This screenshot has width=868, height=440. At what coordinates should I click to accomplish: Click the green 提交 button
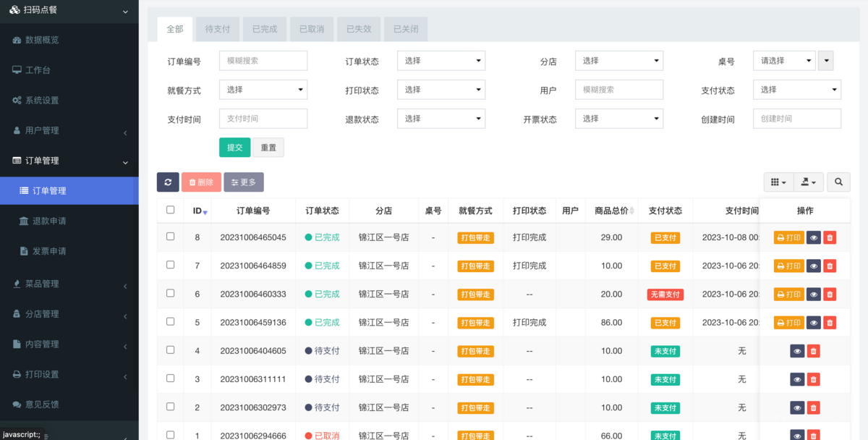pos(234,147)
